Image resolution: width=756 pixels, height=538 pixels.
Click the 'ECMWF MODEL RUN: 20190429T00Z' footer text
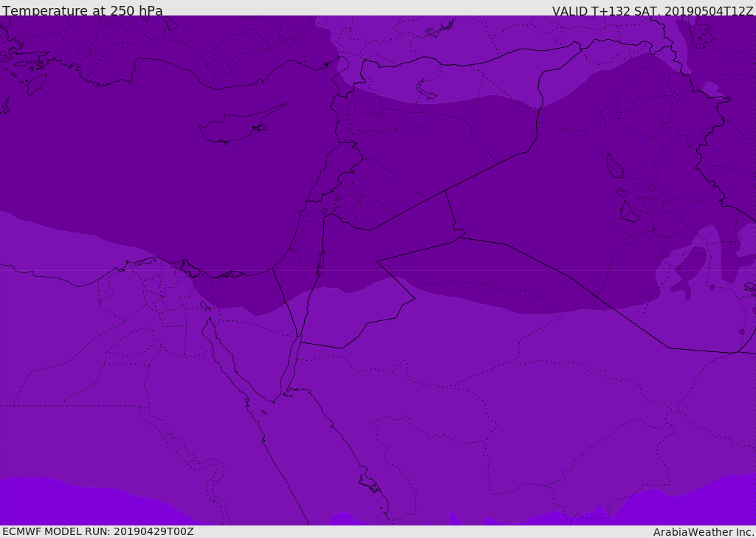(x=98, y=531)
